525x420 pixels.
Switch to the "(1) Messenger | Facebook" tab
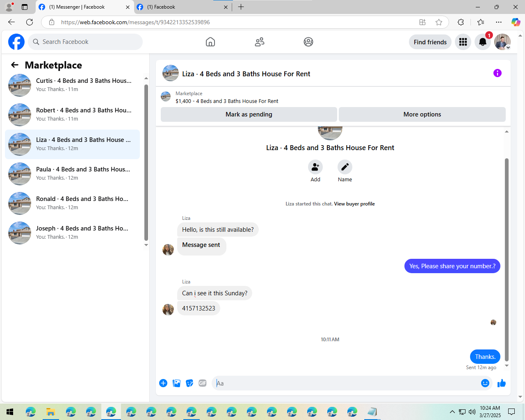coord(85,7)
